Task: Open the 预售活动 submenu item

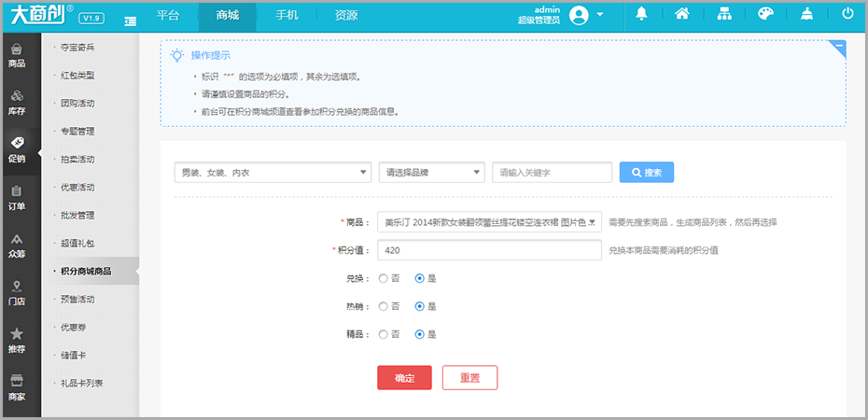Action: pyautogui.click(x=77, y=300)
